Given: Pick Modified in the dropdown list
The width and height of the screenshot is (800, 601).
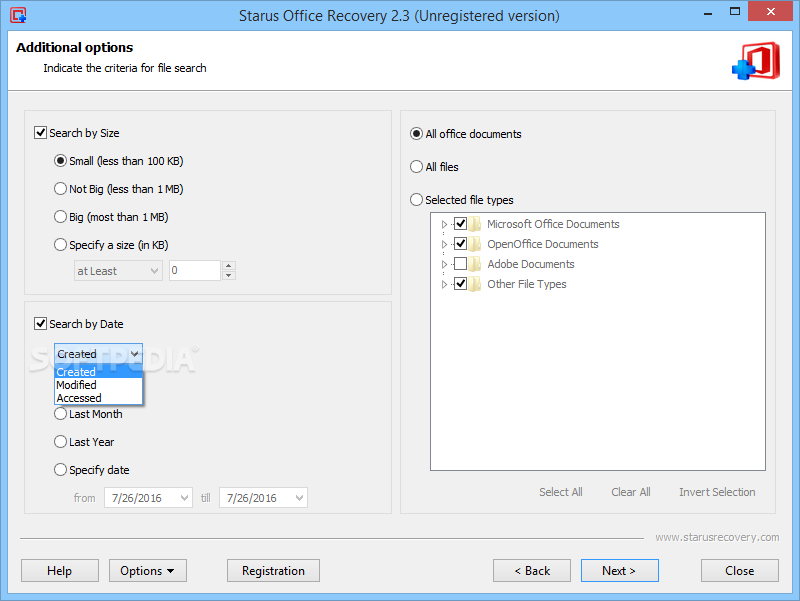Looking at the screenshot, I should click(98, 385).
